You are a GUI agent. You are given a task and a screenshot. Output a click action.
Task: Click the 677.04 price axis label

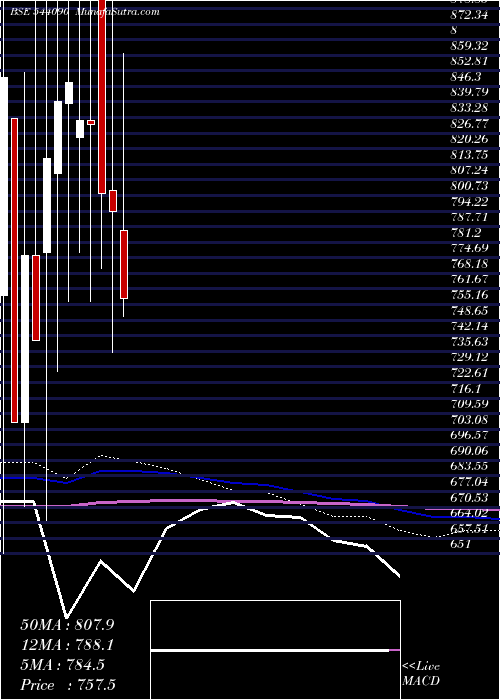468,482
